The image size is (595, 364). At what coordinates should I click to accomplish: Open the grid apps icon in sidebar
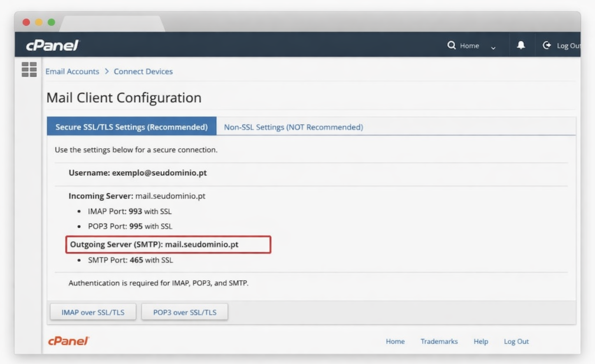coord(29,70)
